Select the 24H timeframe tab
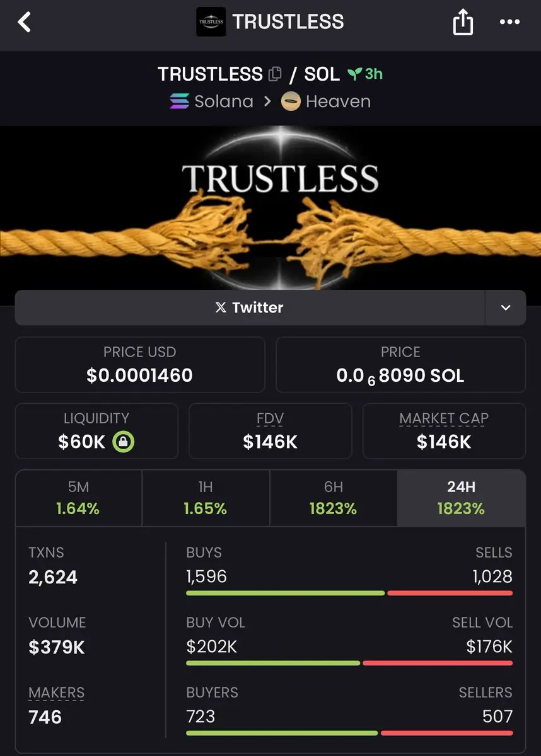541x756 pixels. coord(462,498)
